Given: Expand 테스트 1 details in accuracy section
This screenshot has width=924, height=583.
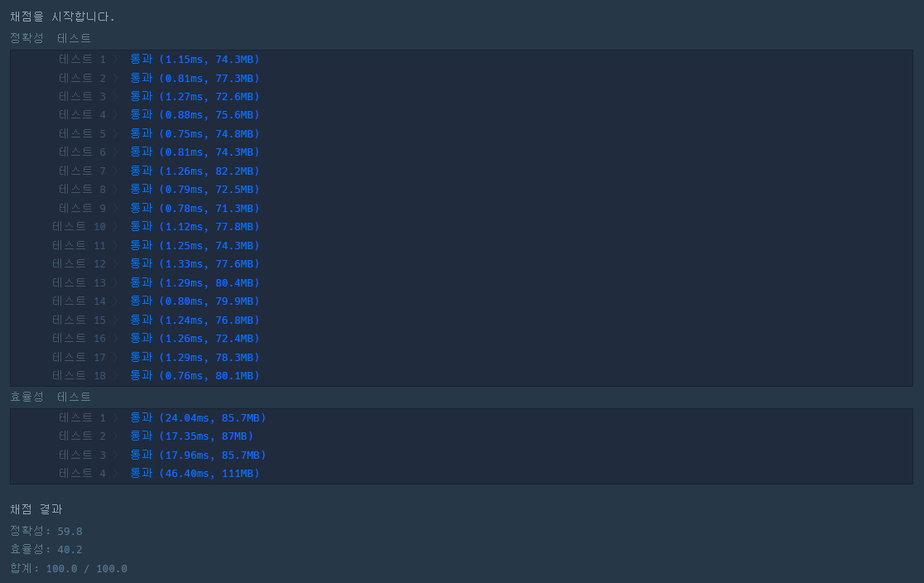Looking at the screenshot, I should 115,59.
